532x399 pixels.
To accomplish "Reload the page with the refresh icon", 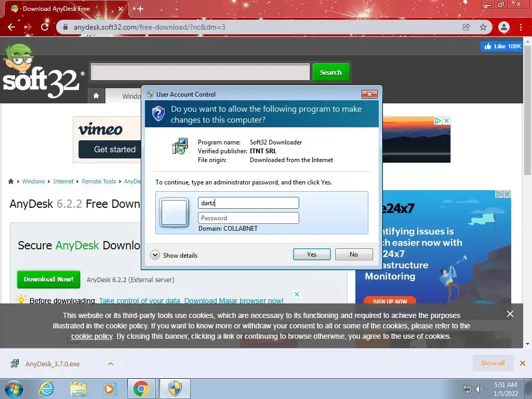I will (45, 27).
